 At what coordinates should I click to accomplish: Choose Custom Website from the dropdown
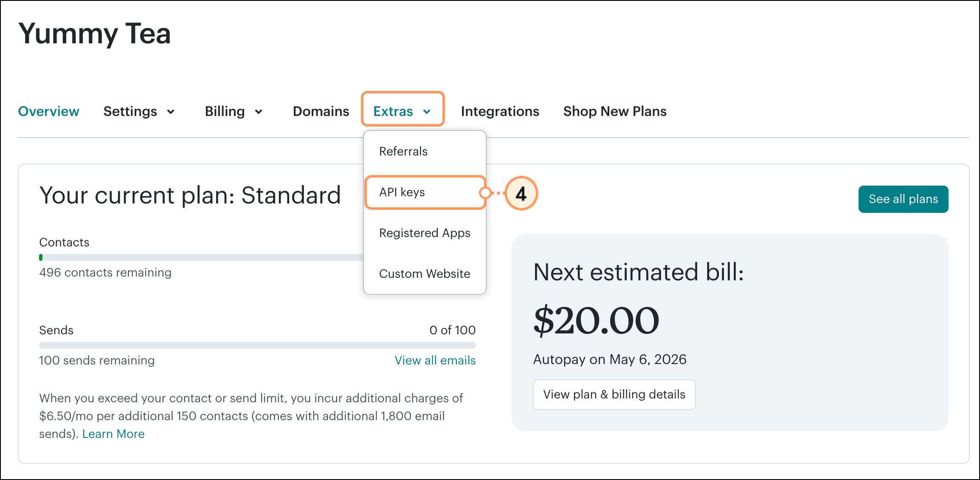tap(424, 274)
